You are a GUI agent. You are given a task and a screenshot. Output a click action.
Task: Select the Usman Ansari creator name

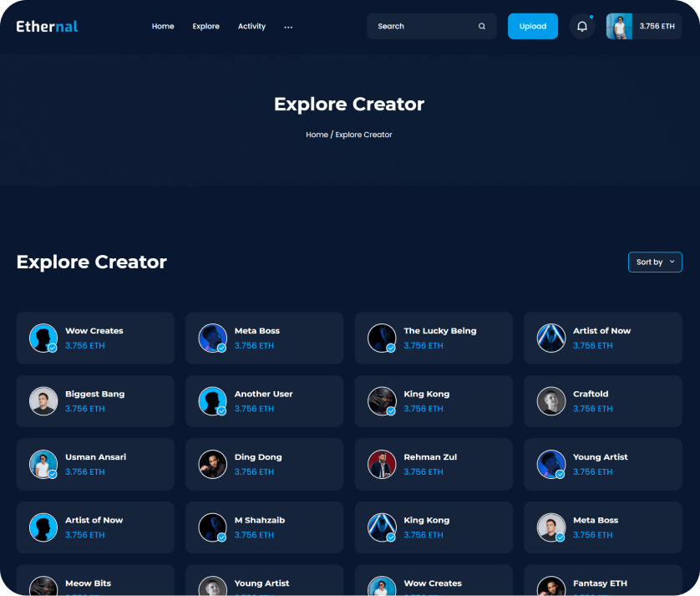pyautogui.click(x=96, y=457)
